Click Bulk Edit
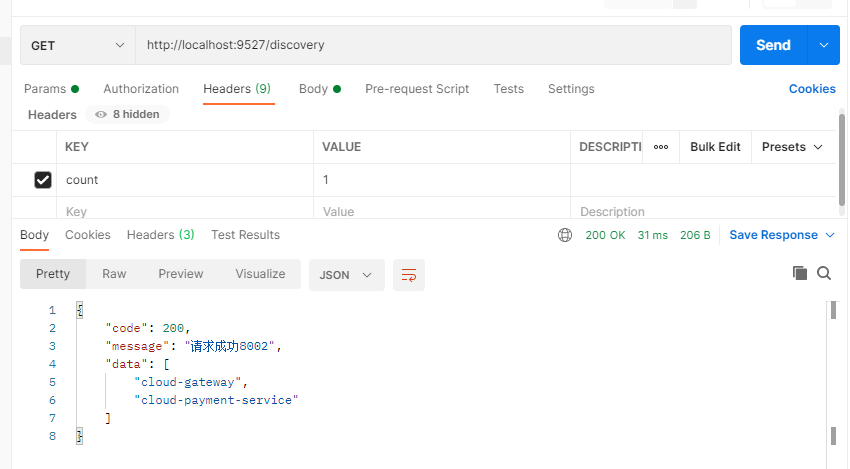The width and height of the screenshot is (850, 469). [715, 147]
